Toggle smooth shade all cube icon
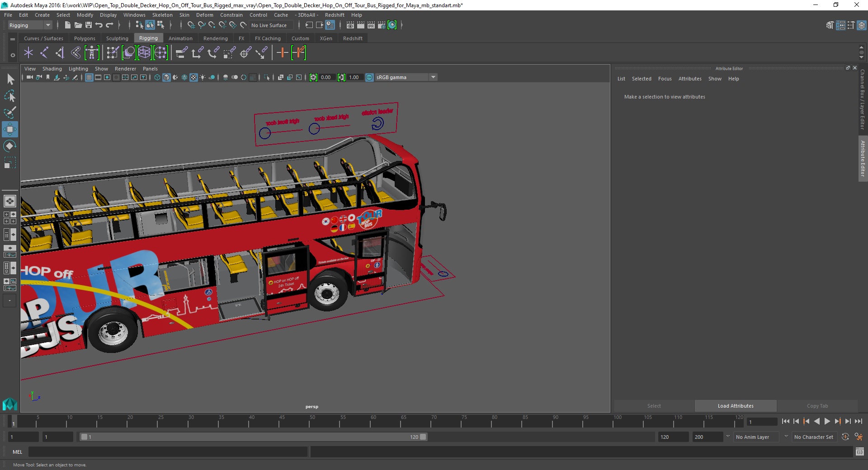This screenshot has width=868, height=470. [x=166, y=77]
